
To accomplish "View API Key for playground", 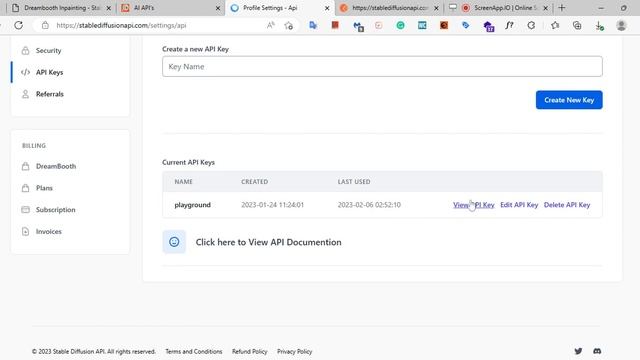I will pos(473,205).
